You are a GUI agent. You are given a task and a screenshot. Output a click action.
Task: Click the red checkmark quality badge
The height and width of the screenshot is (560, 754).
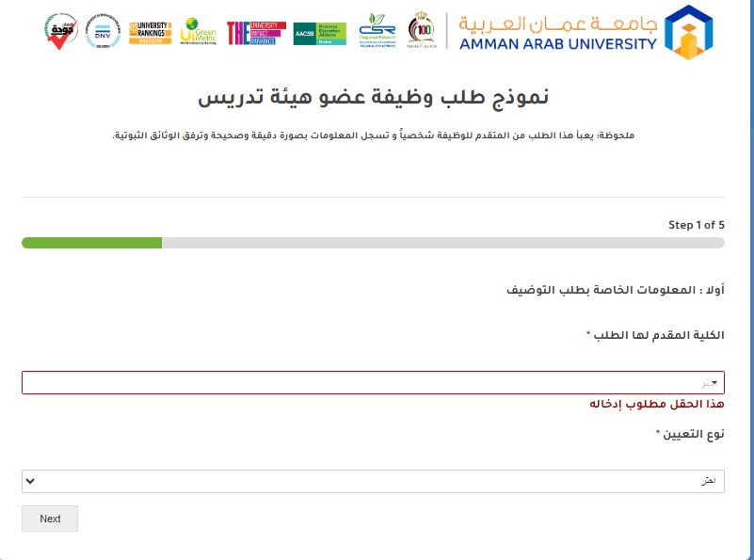pyautogui.click(x=62, y=33)
